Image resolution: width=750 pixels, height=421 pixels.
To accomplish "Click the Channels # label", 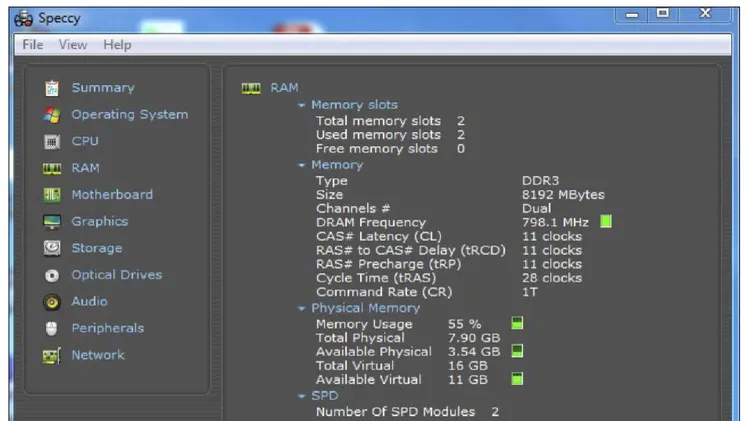I will [x=353, y=209].
